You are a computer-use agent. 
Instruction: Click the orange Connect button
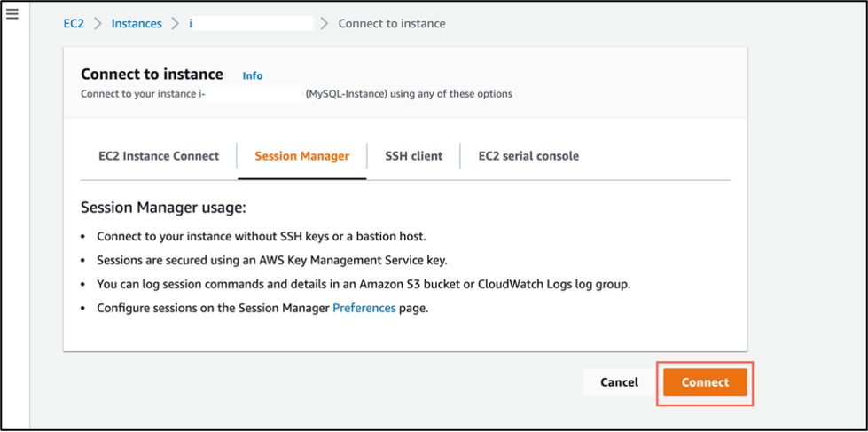(x=705, y=382)
